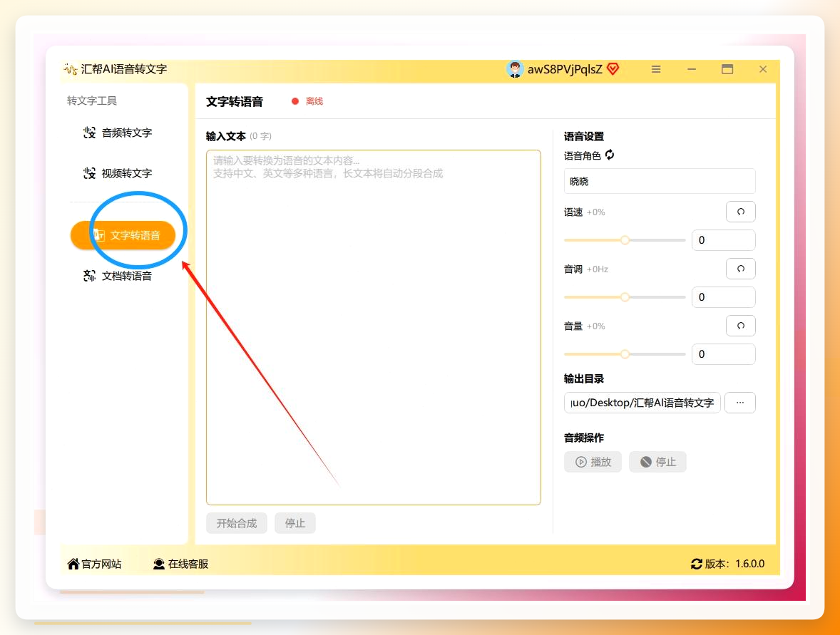Screen dimensions: 840x635
Task: Click the app logo in title bar
Action: [x=70, y=69]
